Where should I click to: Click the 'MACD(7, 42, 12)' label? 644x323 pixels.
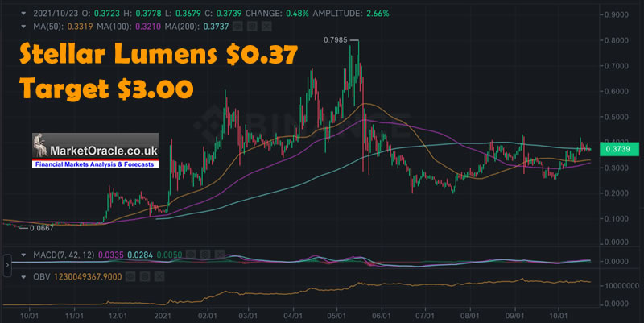tap(64, 255)
